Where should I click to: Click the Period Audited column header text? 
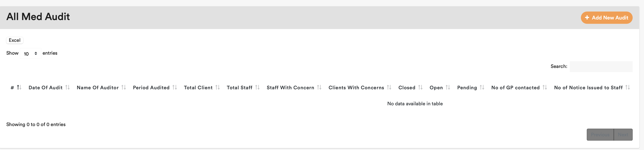coord(151,88)
